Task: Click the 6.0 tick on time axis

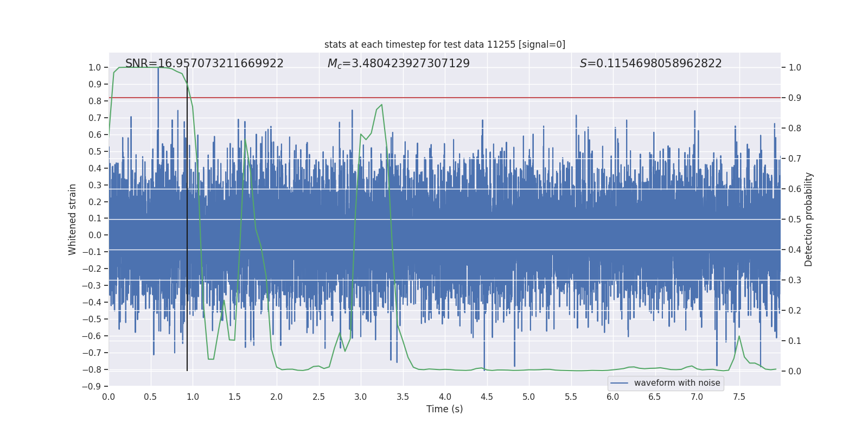Action: click(612, 397)
